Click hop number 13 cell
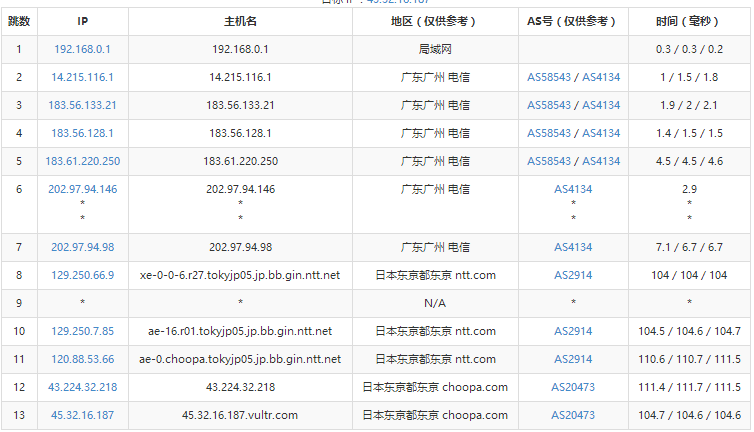Image resolution: width=754 pixels, height=432 pixels. pos(19,415)
